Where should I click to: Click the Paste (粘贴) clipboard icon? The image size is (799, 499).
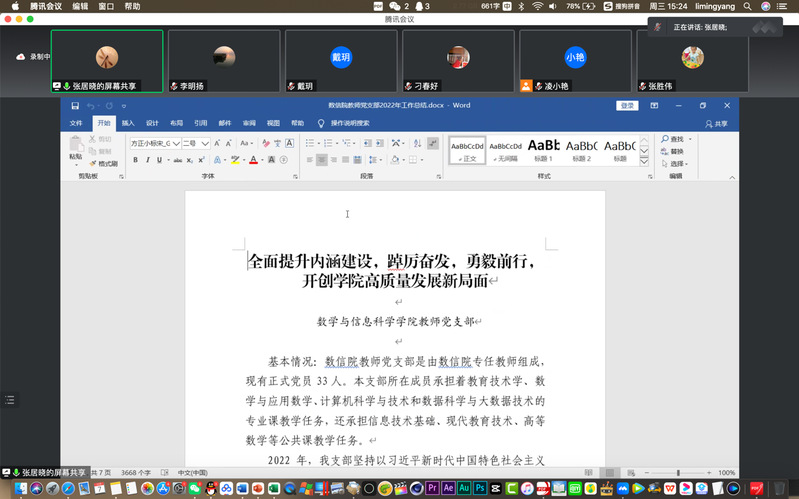click(76, 146)
